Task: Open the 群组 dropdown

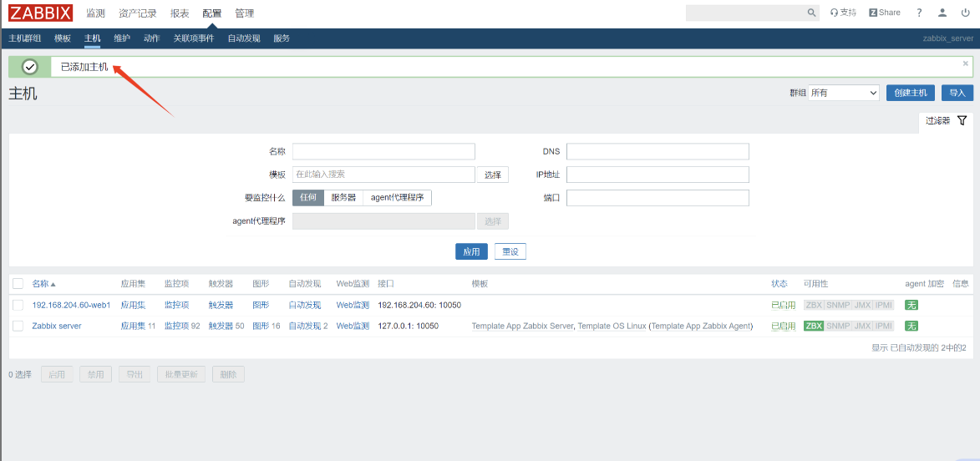Action: (844, 93)
